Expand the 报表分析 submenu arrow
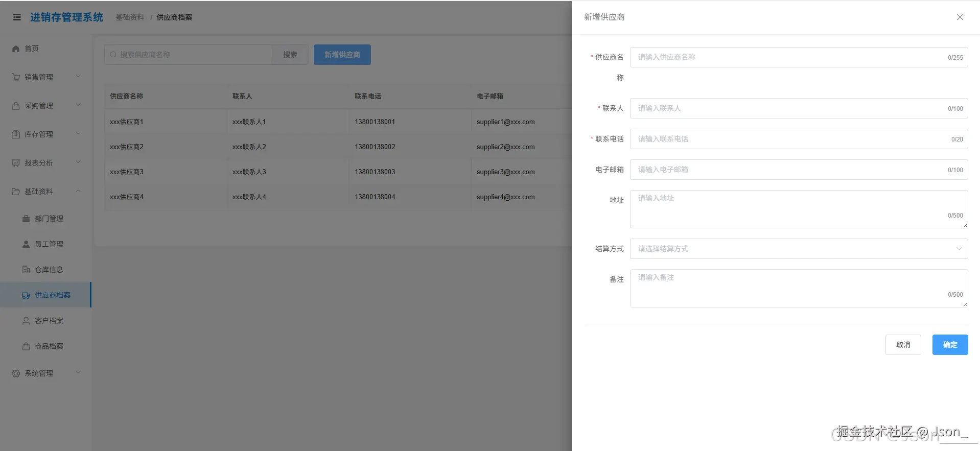This screenshot has width=980, height=451. 78,162
